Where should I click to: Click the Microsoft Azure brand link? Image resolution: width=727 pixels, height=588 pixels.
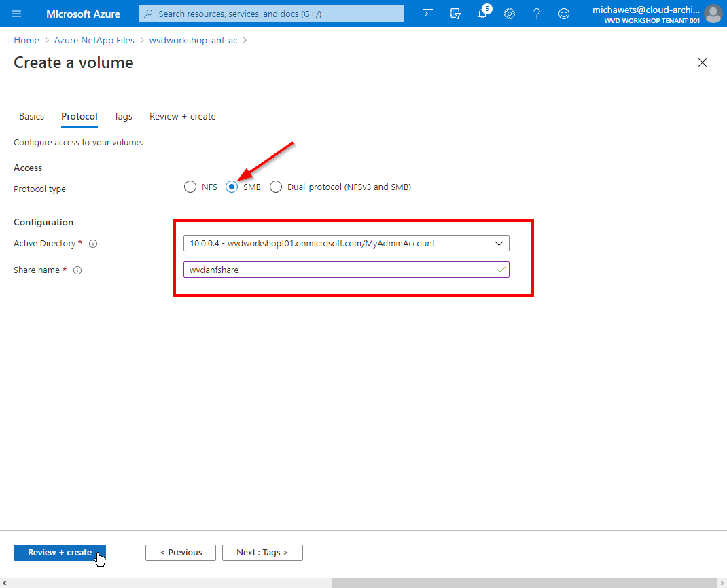point(83,14)
